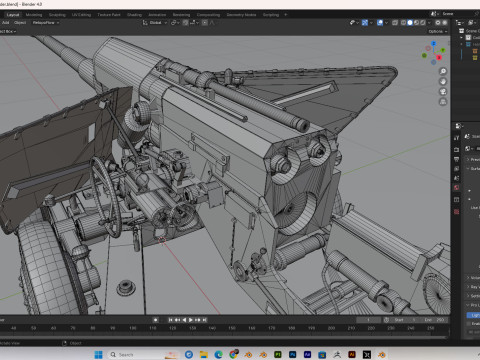480x360 pixels.
Task: Open the pivot point dropdown
Action: coord(175,23)
